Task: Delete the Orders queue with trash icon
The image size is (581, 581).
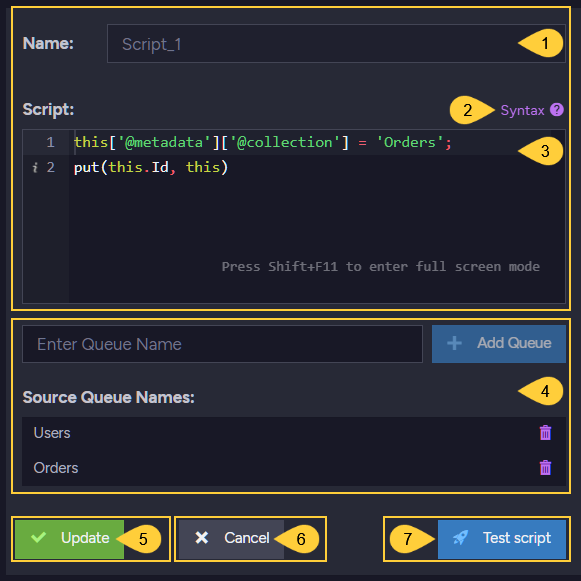Action: click(545, 468)
